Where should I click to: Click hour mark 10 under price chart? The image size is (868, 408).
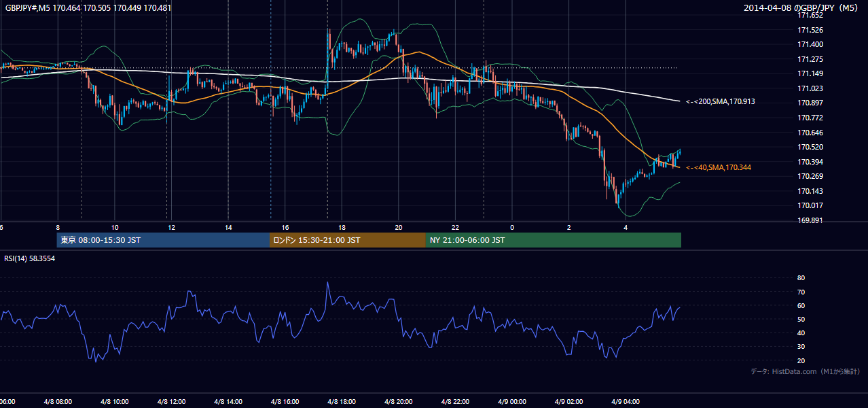(115, 227)
